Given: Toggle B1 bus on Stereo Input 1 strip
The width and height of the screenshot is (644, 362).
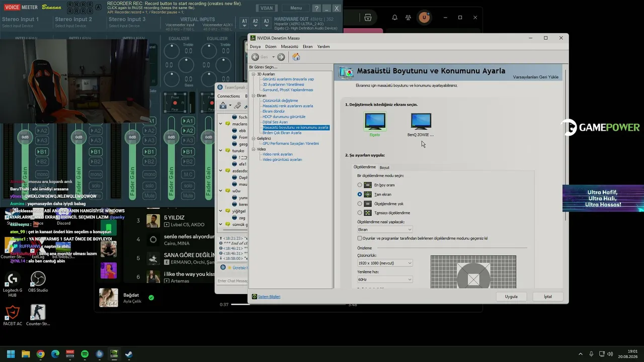Looking at the screenshot, I should 42,152.
